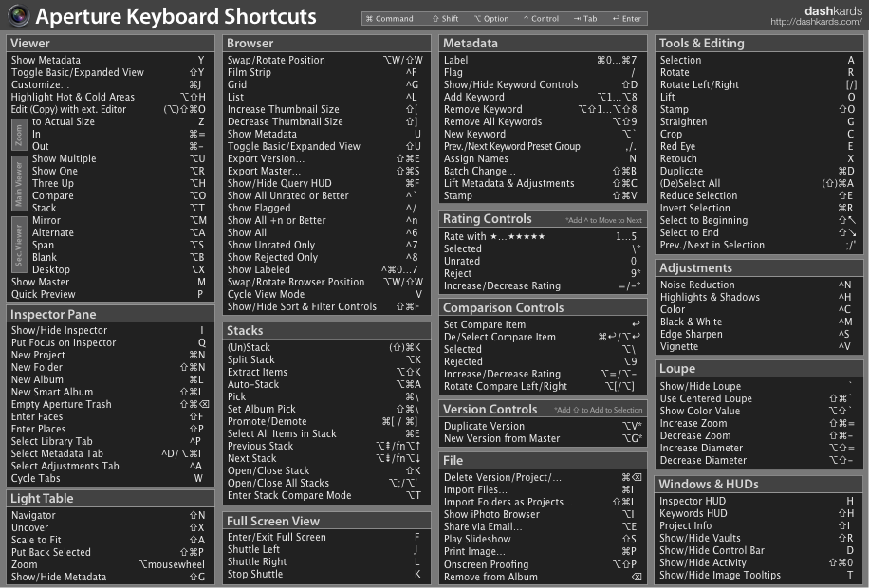Select the "Increase Thumbnail Size" row
The height and width of the screenshot is (588, 869).
[324, 109]
